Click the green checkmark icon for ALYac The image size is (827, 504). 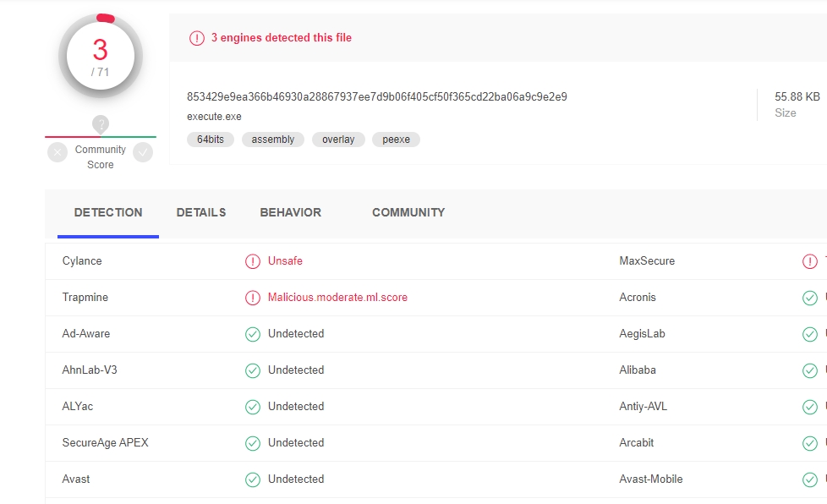[x=252, y=407]
